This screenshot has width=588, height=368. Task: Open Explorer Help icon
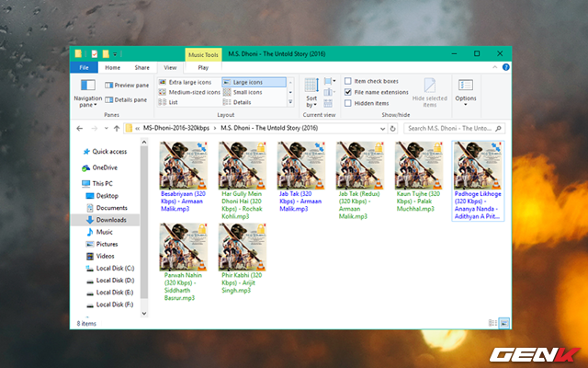click(x=506, y=67)
